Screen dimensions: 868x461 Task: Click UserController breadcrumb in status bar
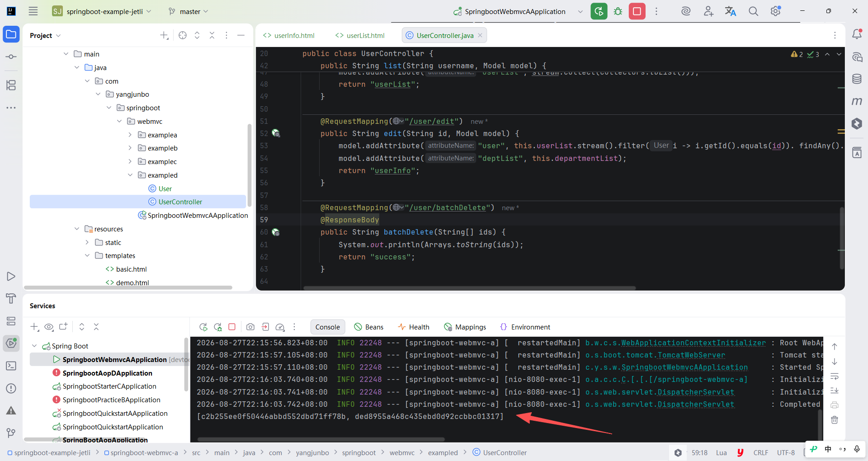click(x=500, y=452)
